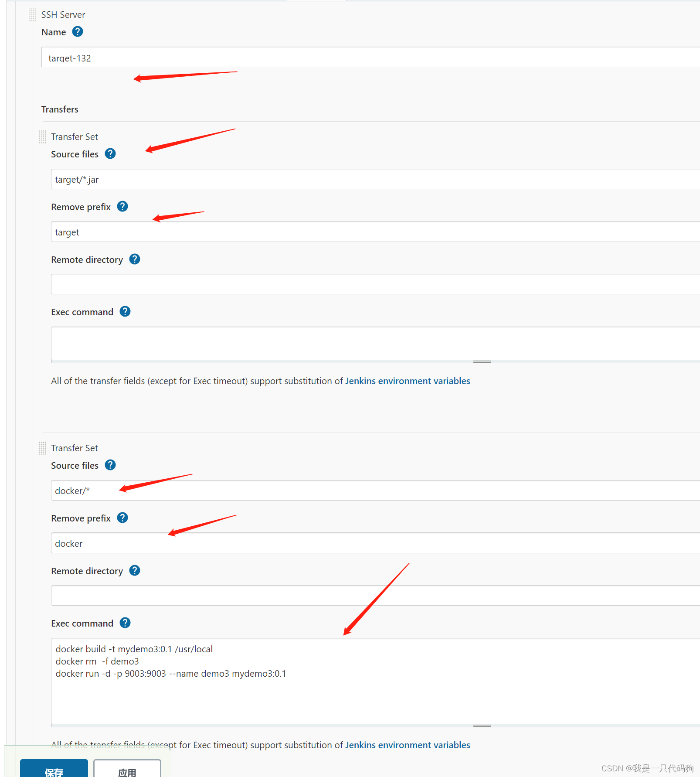
Task: Open the bottom Jenkins environment variables link
Action: pos(407,745)
